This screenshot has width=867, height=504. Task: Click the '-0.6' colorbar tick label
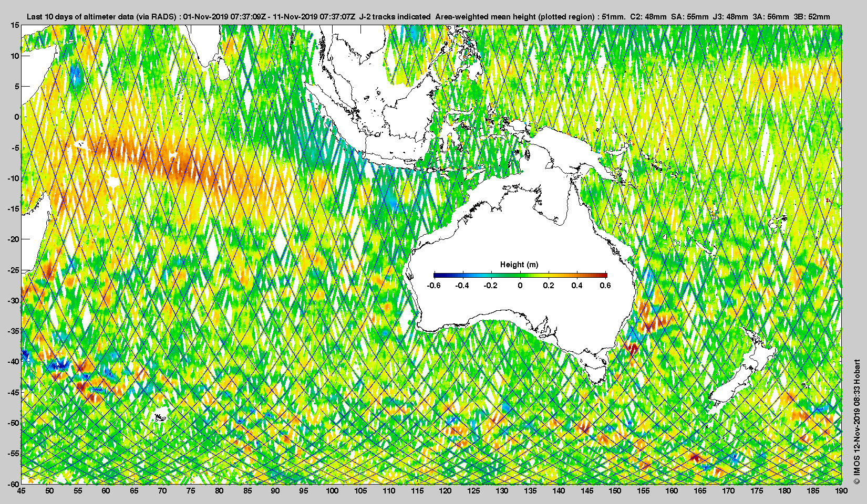(434, 286)
